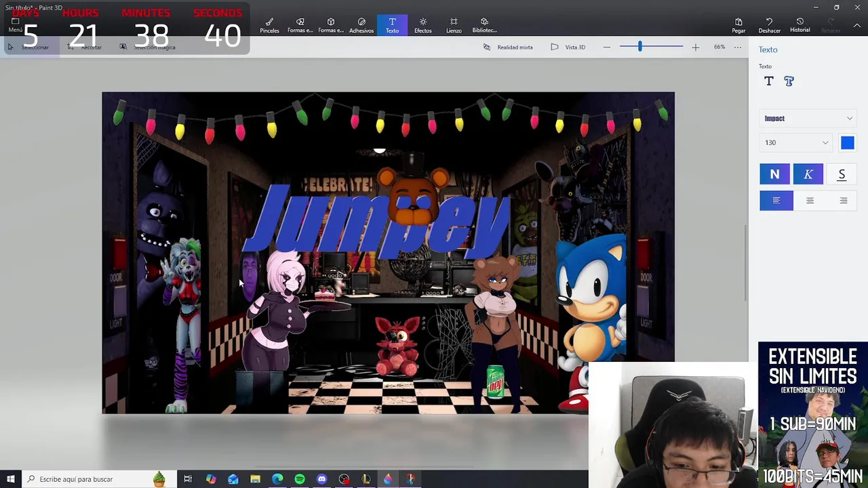Image resolution: width=868 pixels, height=488 pixels.
Task: Select the Pinceles (brushes) tool
Action: tap(269, 25)
